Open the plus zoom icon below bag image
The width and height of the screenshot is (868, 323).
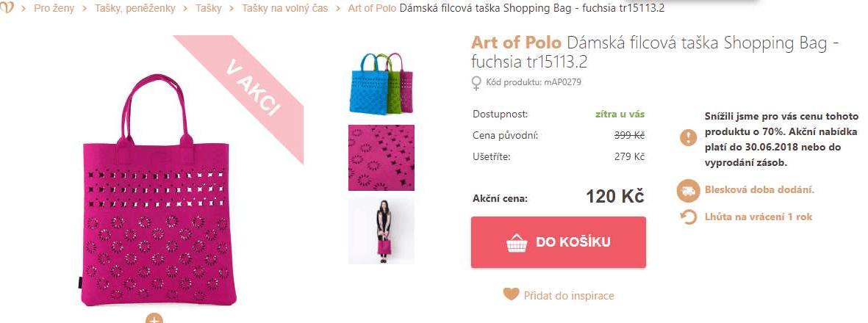(x=154, y=319)
